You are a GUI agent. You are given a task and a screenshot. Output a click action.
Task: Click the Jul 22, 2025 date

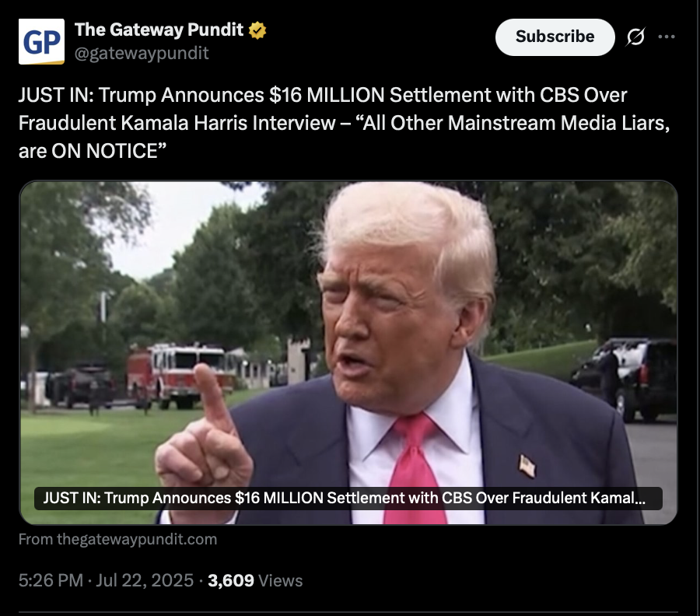(145, 580)
